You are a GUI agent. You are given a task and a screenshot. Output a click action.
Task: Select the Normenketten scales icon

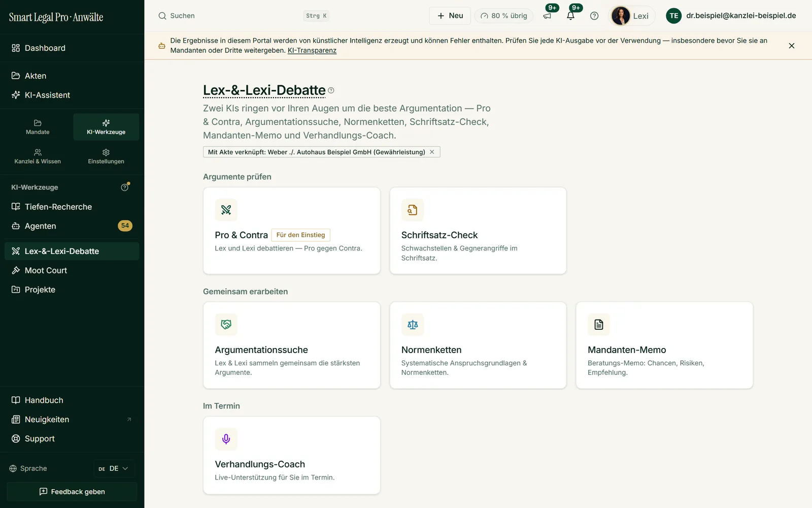click(413, 325)
